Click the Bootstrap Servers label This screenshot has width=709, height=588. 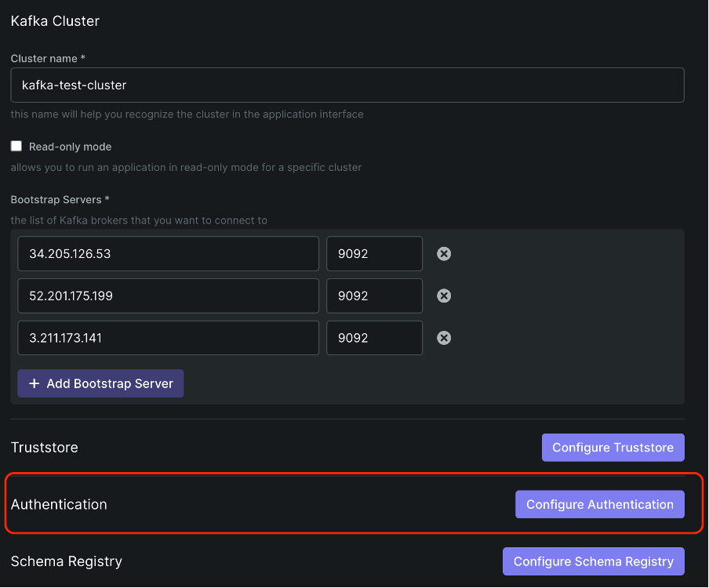60,199
